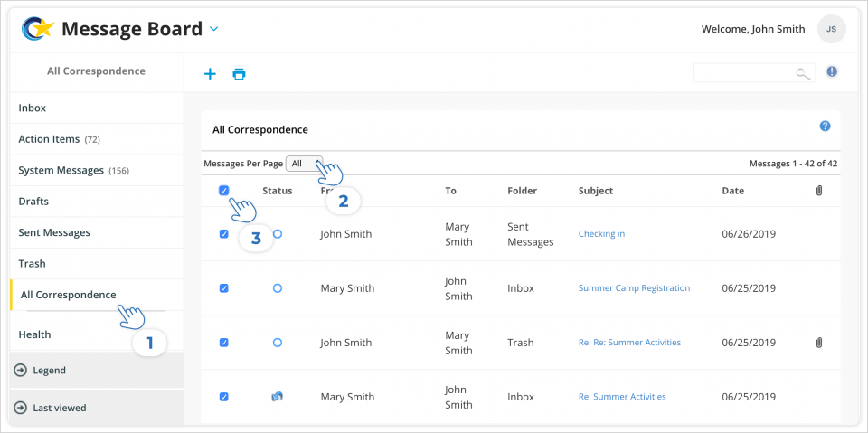Click replied status icon of Re: Summer Activities row
This screenshot has height=433, width=868.
point(278,397)
